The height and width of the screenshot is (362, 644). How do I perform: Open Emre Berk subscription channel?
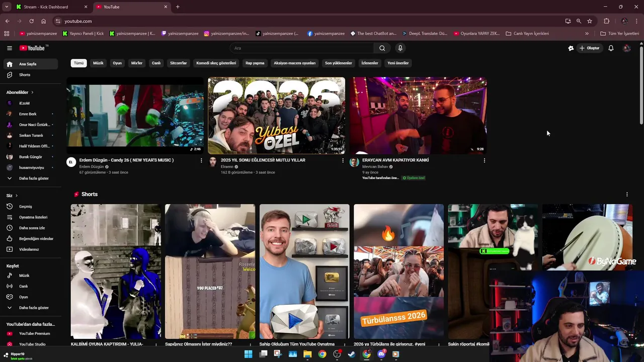tap(30, 114)
